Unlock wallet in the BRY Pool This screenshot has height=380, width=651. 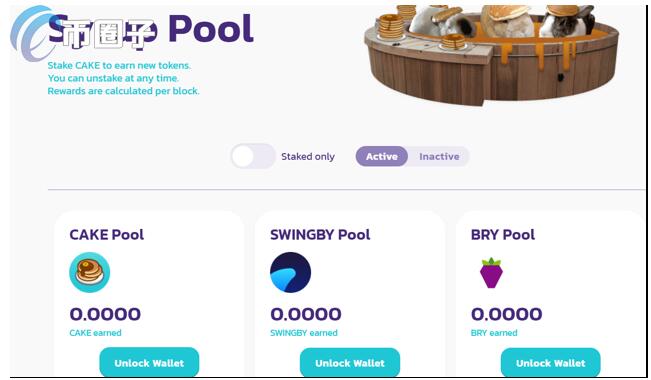point(551,363)
